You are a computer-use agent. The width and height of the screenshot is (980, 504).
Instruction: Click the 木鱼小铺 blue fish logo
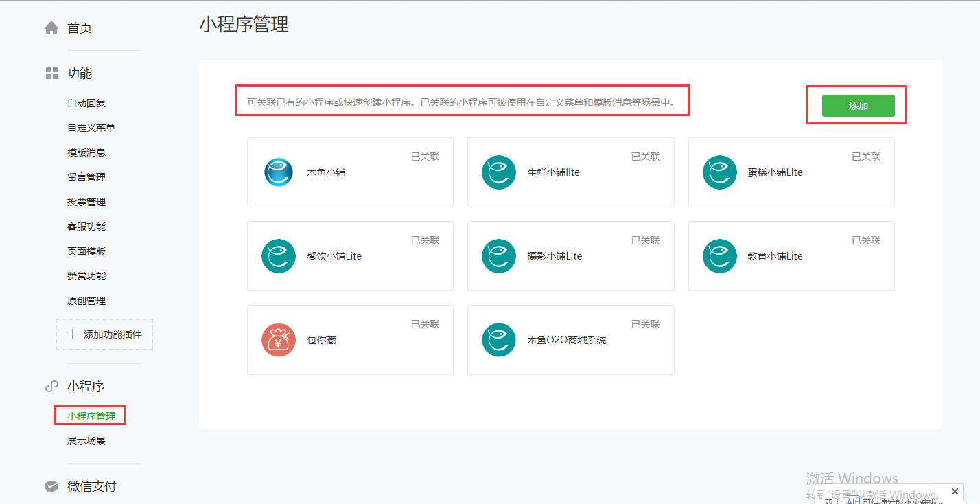279,172
